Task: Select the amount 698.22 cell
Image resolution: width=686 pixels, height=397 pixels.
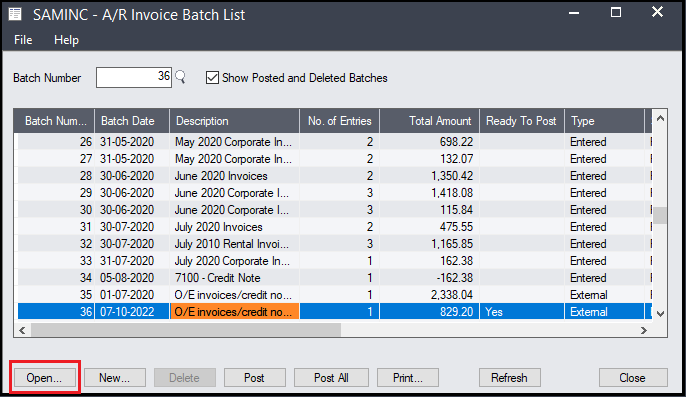Action: [x=430, y=142]
